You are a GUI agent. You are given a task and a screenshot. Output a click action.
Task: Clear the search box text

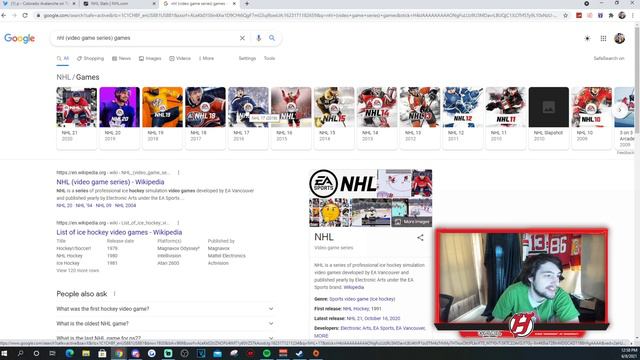(242, 38)
